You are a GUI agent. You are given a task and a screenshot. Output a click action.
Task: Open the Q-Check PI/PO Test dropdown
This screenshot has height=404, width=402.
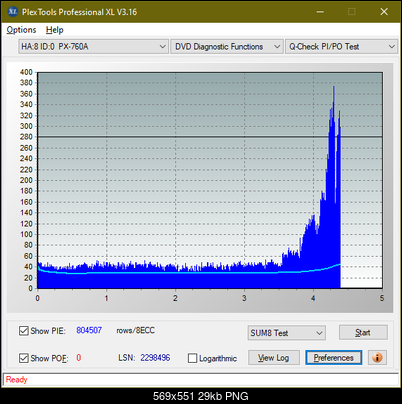click(341, 47)
